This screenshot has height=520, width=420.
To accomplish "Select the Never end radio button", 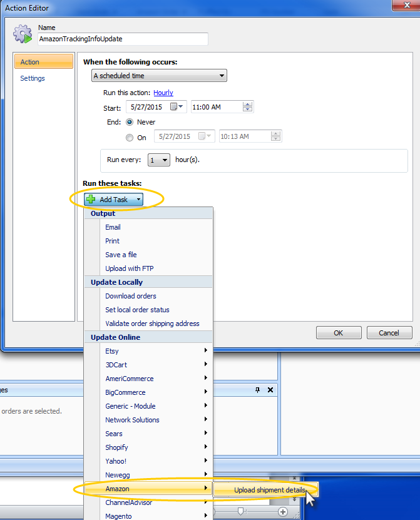I will point(130,122).
